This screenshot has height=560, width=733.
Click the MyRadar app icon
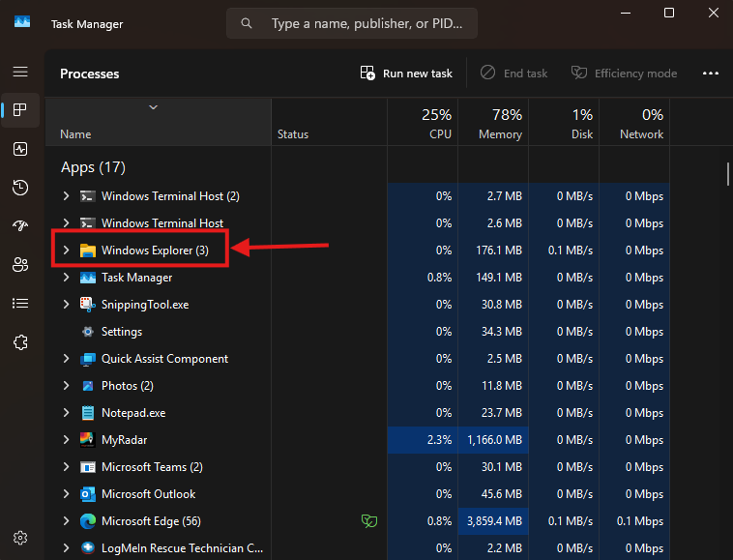87,440
